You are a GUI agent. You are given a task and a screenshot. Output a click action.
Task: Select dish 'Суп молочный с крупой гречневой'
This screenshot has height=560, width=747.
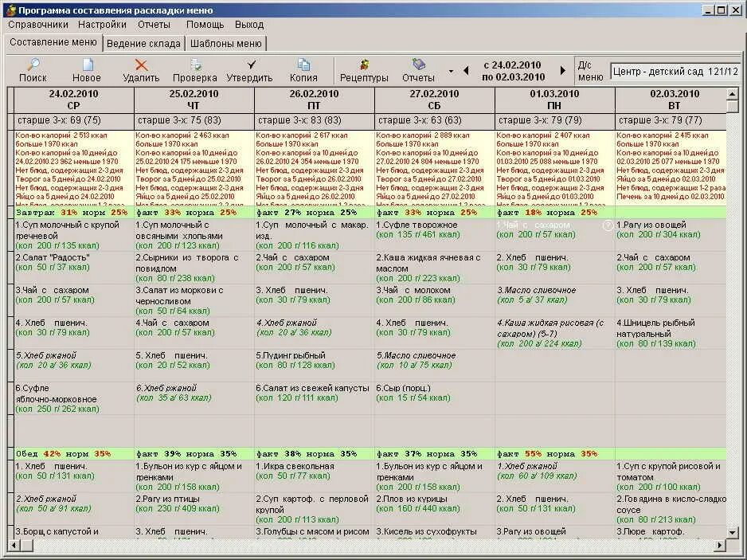[x=74, y=235]
